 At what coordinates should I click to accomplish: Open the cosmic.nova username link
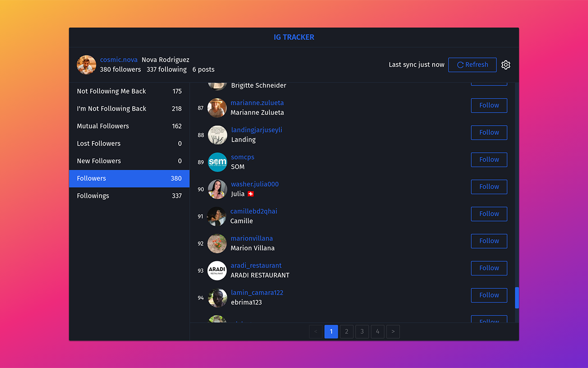tap(119, 59)
